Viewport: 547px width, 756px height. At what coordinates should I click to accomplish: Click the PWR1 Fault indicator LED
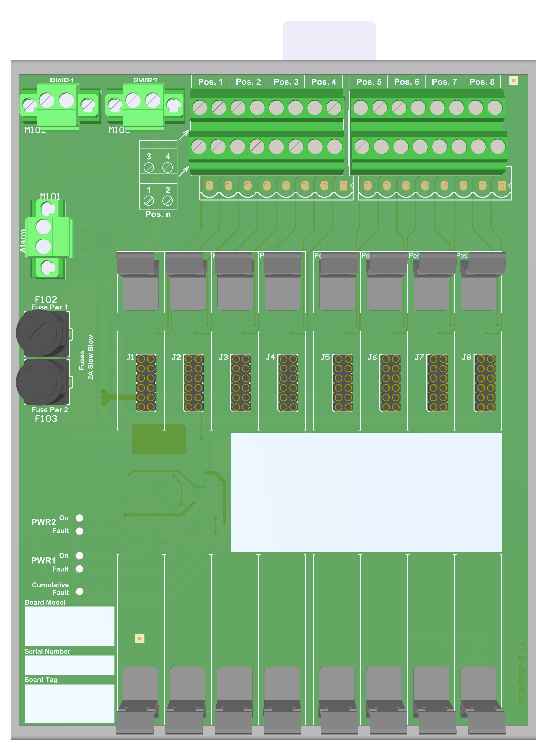pos(79,569)
